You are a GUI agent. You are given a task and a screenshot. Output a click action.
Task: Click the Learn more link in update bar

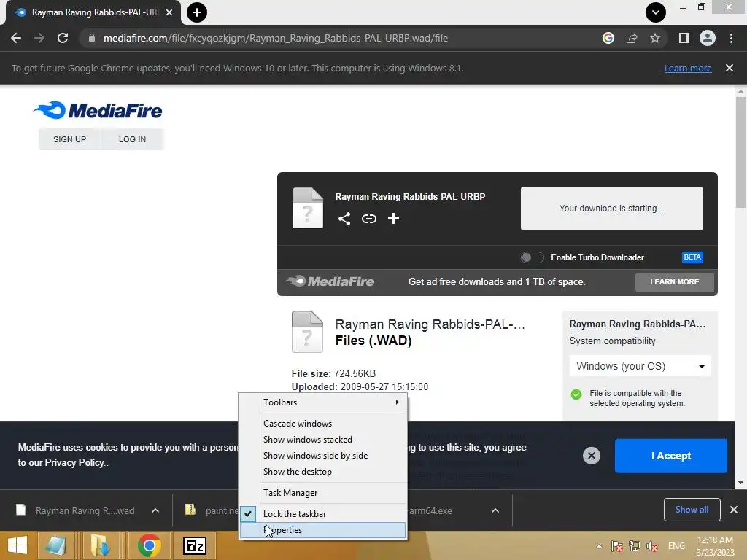tap(688, 68)
